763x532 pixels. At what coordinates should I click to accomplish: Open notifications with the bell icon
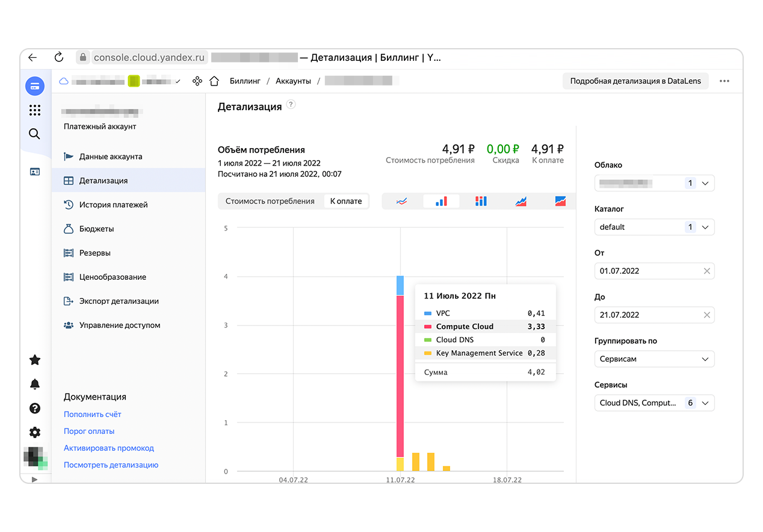[x=35, y=384]
